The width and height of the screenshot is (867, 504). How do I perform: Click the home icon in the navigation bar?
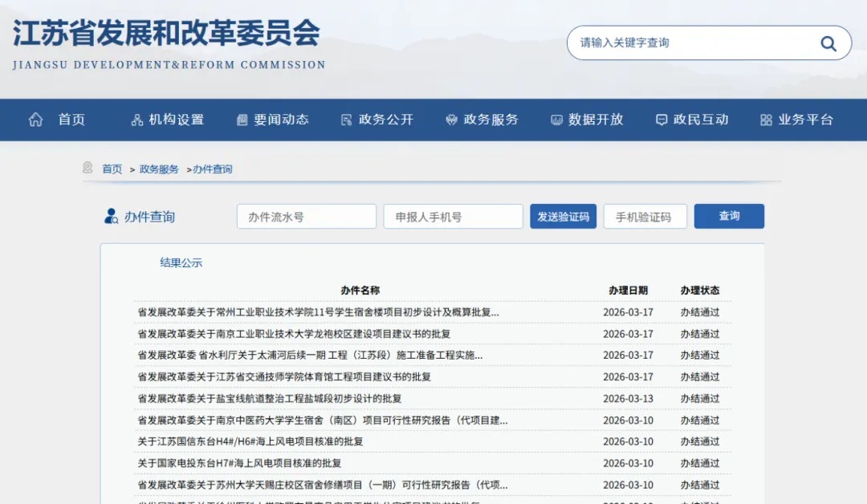35,119
